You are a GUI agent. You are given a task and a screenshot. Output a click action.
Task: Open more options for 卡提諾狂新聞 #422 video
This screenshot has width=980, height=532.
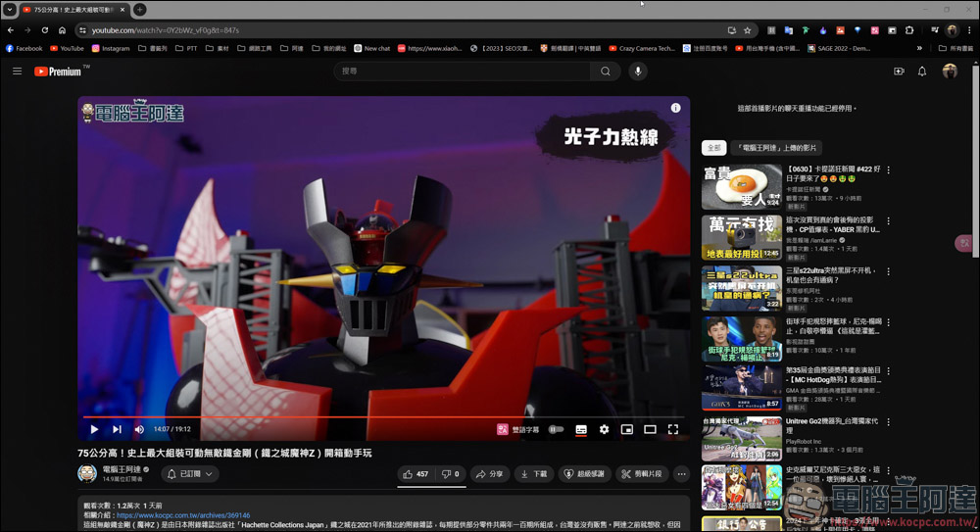888,169
